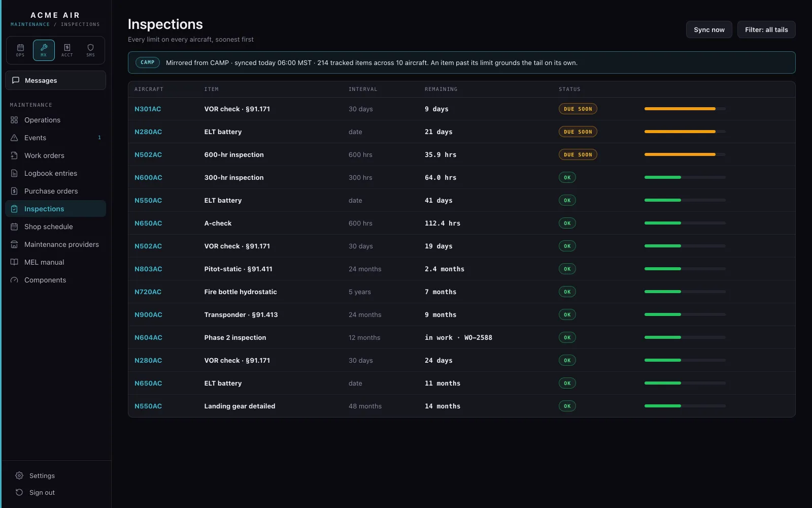Go to Operations in the sidebar
Image resolution: width=812 pixels, height=508 pixels.
56,120
